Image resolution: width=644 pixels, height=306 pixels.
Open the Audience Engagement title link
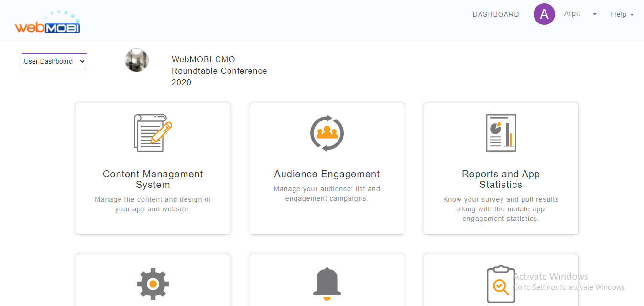327,174
